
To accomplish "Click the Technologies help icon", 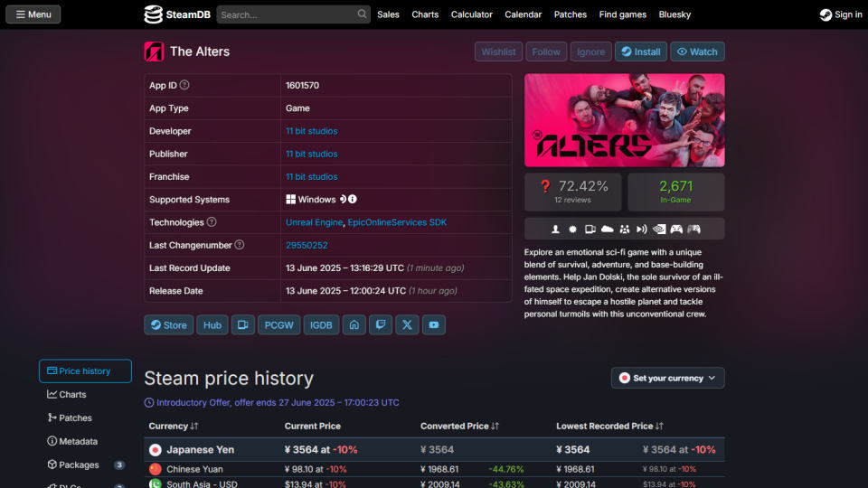I will (212, 222).
